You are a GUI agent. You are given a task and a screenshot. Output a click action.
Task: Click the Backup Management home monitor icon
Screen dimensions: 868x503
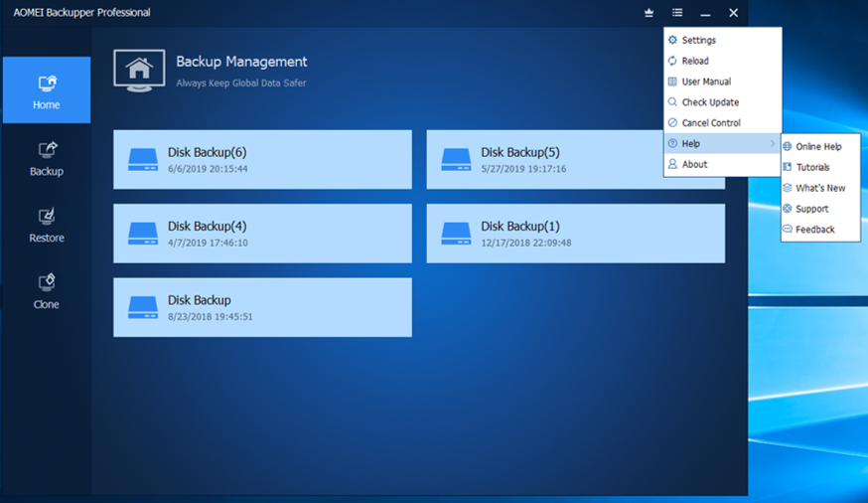tap(139, 71)
